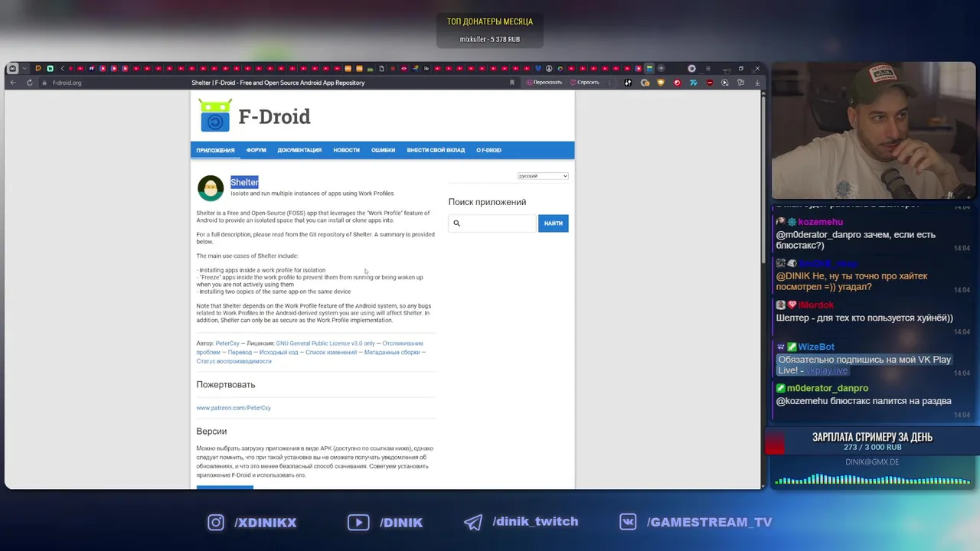Open the www.patreon.com/PeterCxy link
Screen dimensions: 980x551
pyautogui.click(x=234, y=408)
